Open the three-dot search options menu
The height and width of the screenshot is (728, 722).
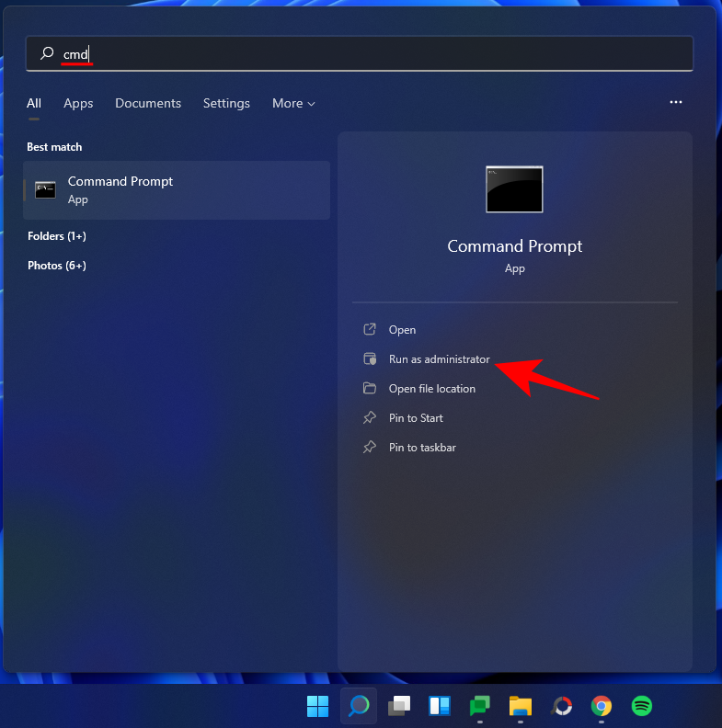pyautogui.click(x=676, y=103)
